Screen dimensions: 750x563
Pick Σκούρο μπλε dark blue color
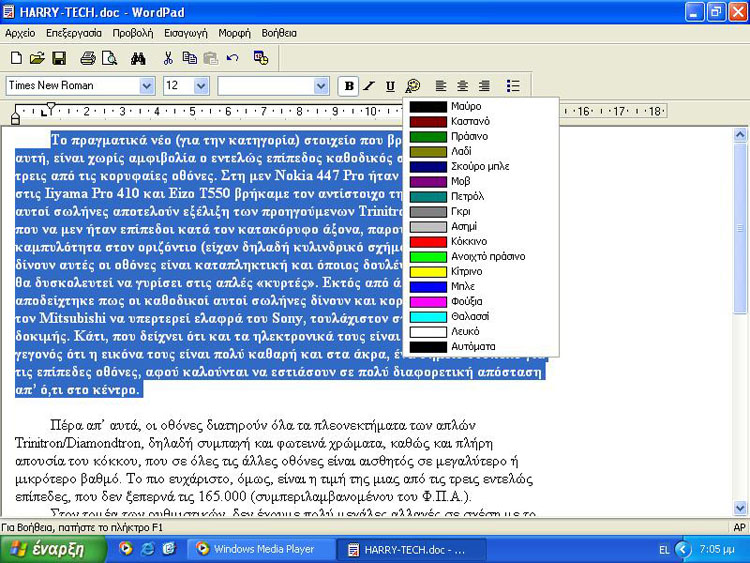coord(481,166)
